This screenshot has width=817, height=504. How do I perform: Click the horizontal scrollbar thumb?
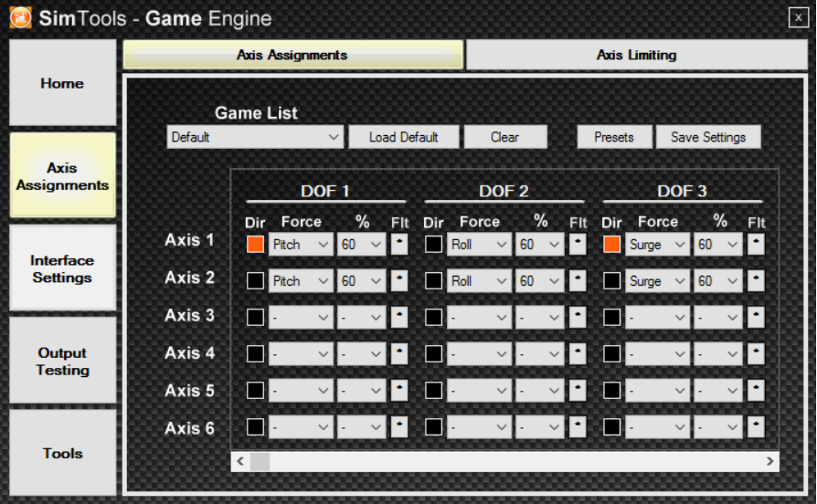[260, 461]
